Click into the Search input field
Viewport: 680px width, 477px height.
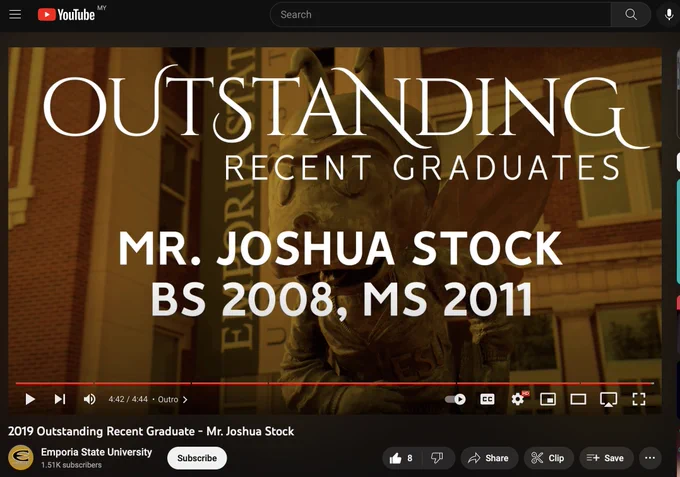click(x=440, y=14)
